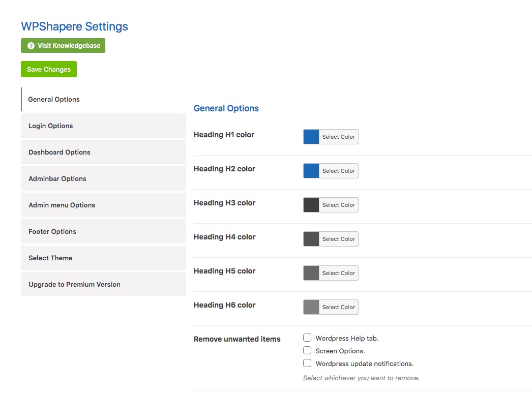532x394 pixels.
Task: Click Select Color for Heading H5
Action: 339,273
